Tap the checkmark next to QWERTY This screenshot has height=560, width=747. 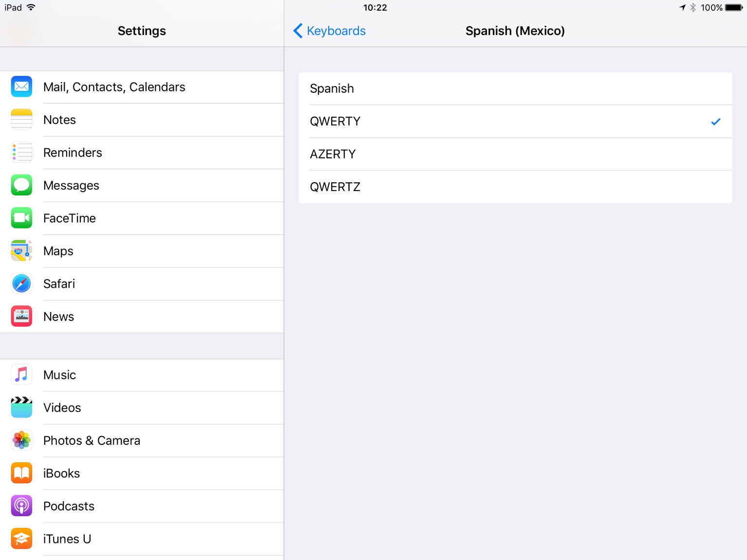click(x=716, y=122)
